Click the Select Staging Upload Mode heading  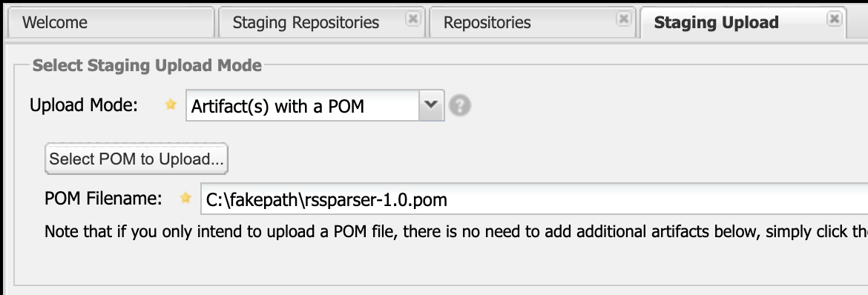click(147, 65)
